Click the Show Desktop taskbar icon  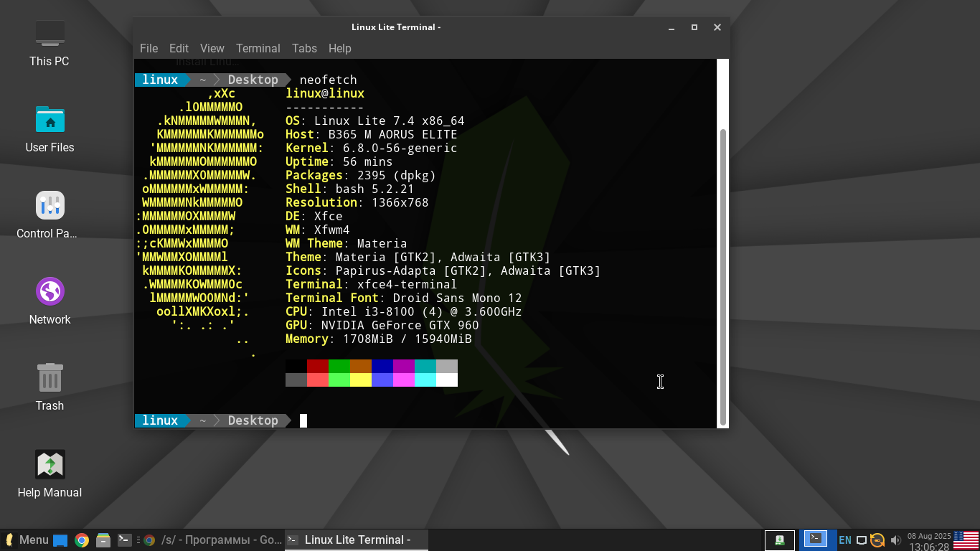(60, 540)
